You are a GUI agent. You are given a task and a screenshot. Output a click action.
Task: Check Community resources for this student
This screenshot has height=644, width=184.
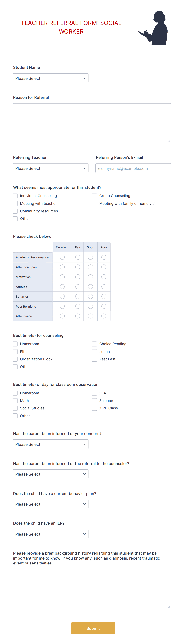[15, 211]
